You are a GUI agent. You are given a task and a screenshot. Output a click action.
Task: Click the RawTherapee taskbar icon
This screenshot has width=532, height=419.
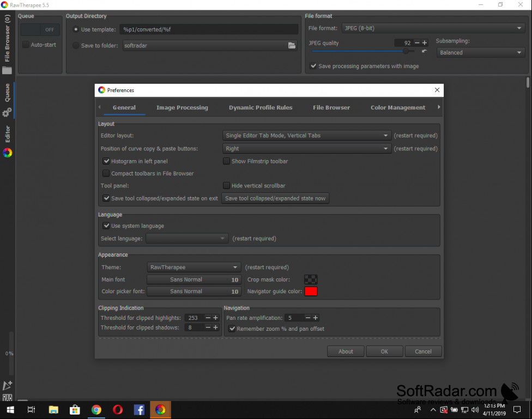(x=160, y=410)
